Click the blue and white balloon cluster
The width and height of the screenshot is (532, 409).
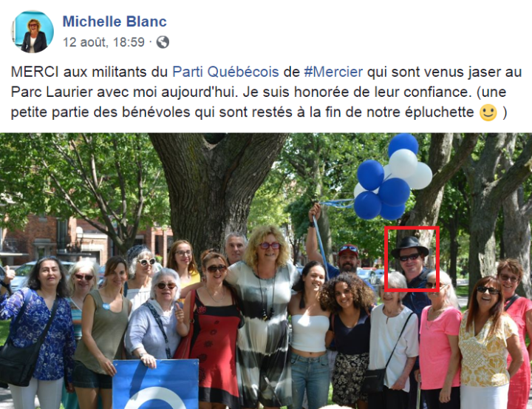(392, 178)
